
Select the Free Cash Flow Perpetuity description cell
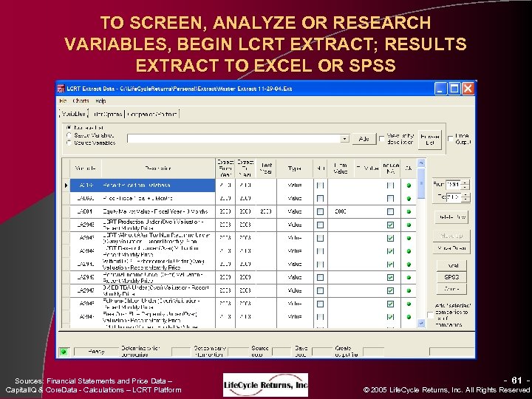(x=158, y=317)
